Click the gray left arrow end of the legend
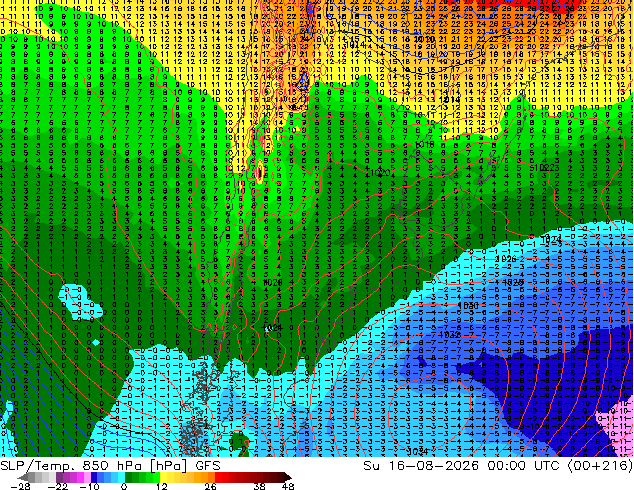 coord(23,477)
